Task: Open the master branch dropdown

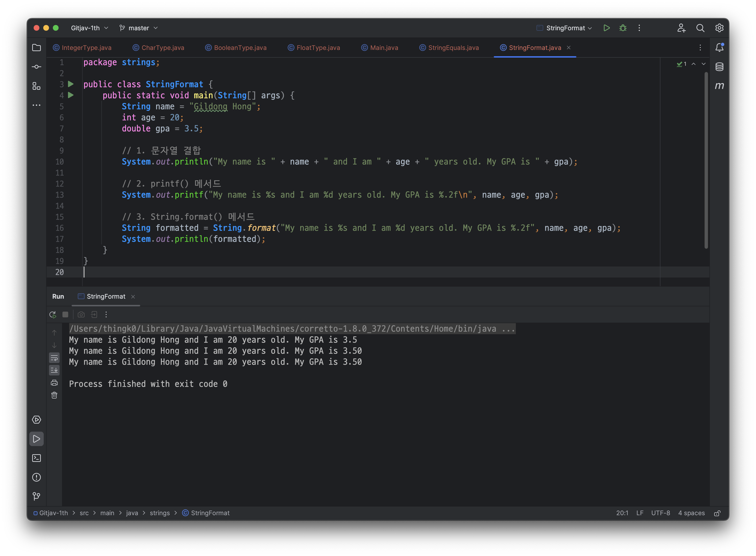Action: 138,28
